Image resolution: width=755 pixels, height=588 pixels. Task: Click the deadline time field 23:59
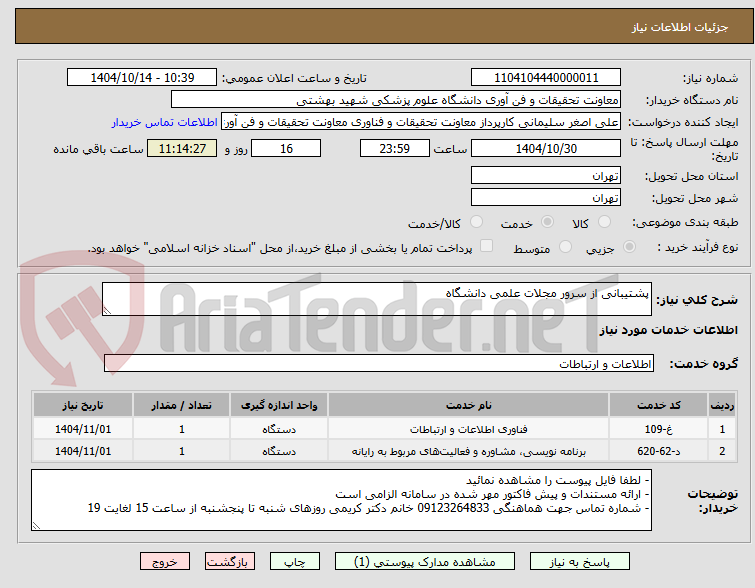(x=394, y=148)
